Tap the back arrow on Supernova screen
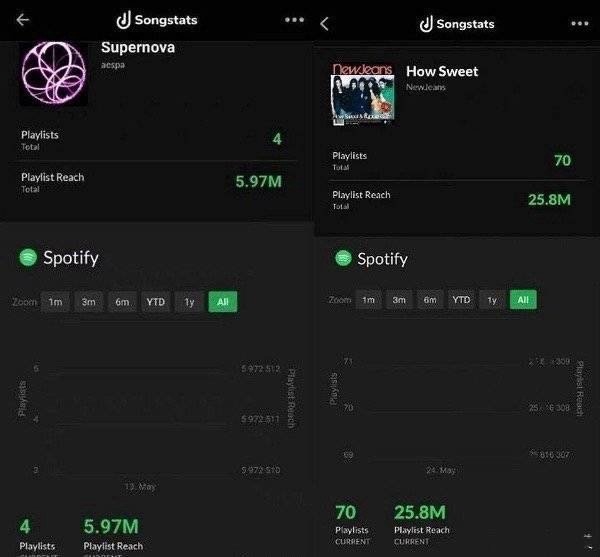600x557 pixels. [x=23, y=20]
